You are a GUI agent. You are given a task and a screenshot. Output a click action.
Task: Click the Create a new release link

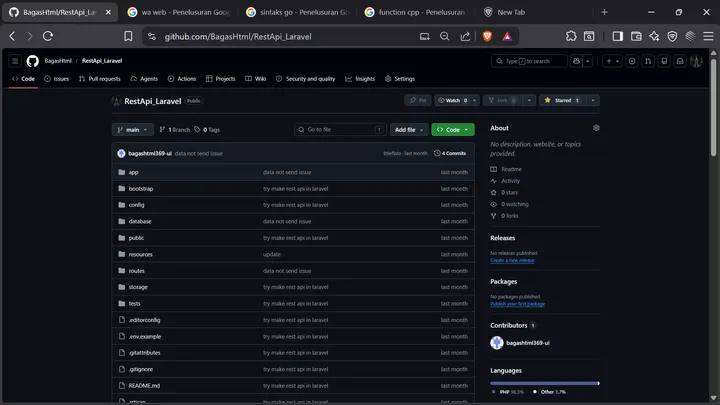click(x=512, y=260)
